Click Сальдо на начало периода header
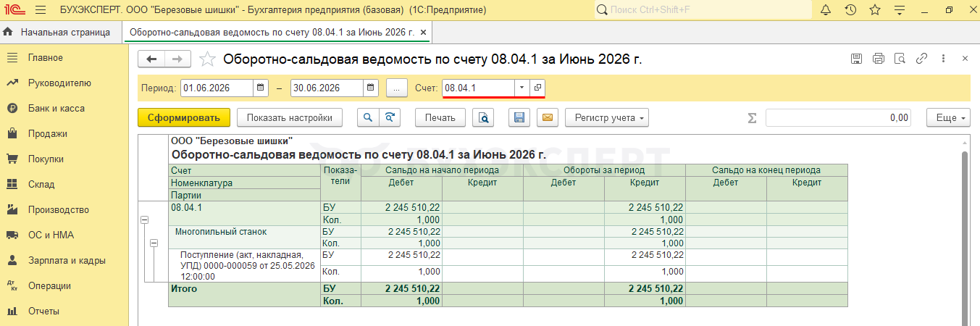980x326 pixels. click(x=442, y=170)
